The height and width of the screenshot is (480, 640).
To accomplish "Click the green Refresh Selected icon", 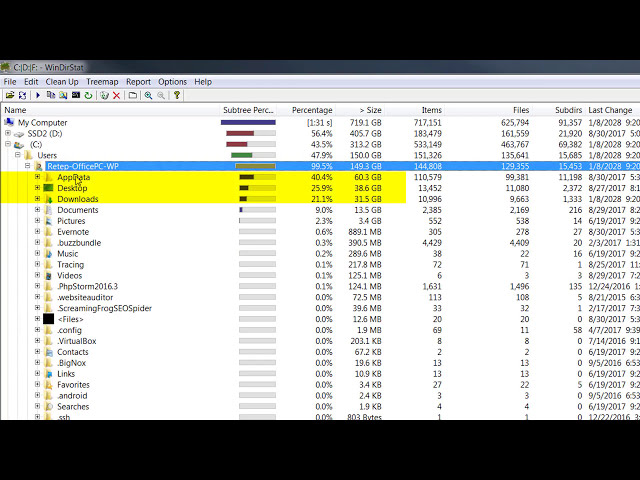I will click(x=88, y=95).
